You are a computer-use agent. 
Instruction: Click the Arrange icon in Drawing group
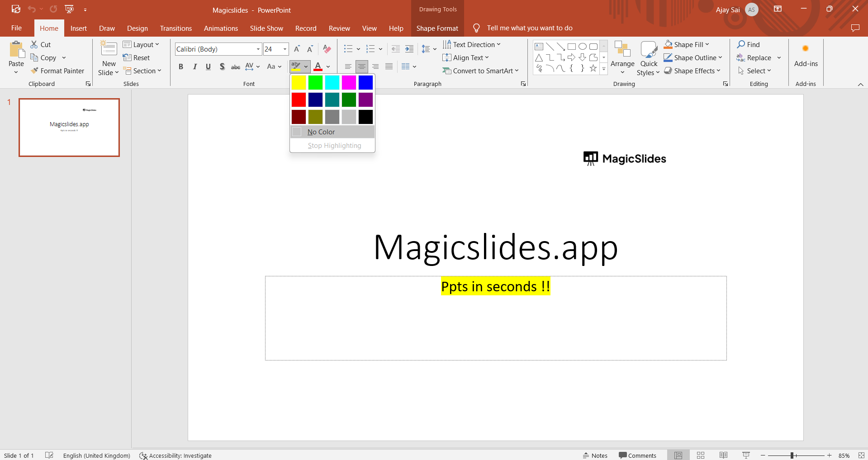[x=622, y=50]
